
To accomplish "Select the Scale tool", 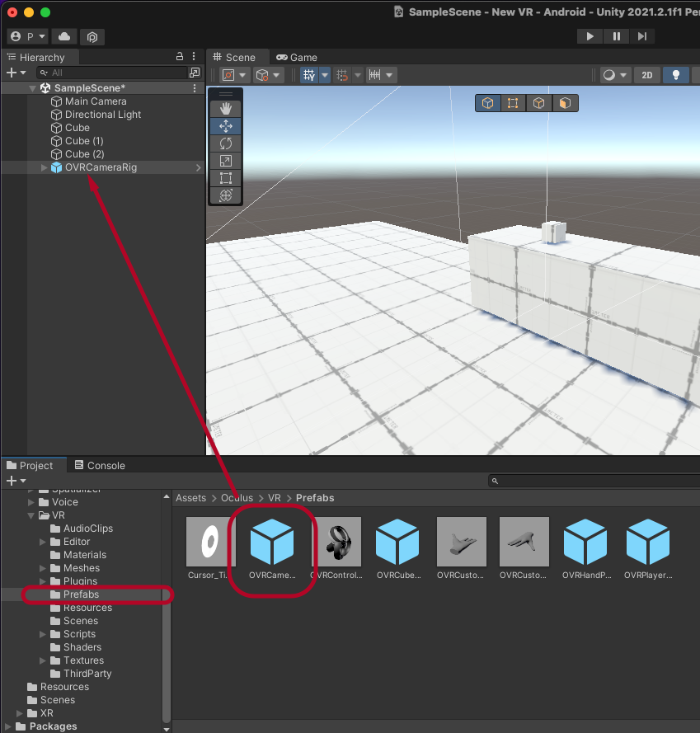I will 225,161.
